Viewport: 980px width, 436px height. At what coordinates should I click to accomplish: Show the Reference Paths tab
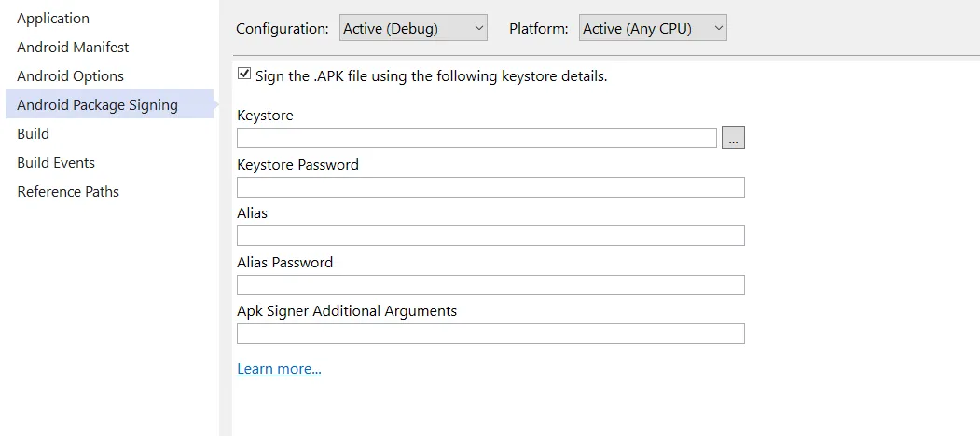68,192
